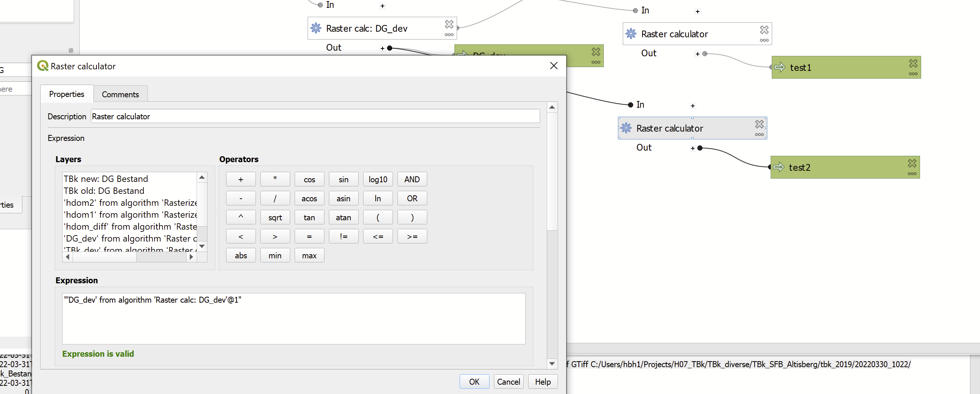Expand Out section of selected Raster calculator
The width and height of the screenshot is (980, 394).
tap(692, 148)
